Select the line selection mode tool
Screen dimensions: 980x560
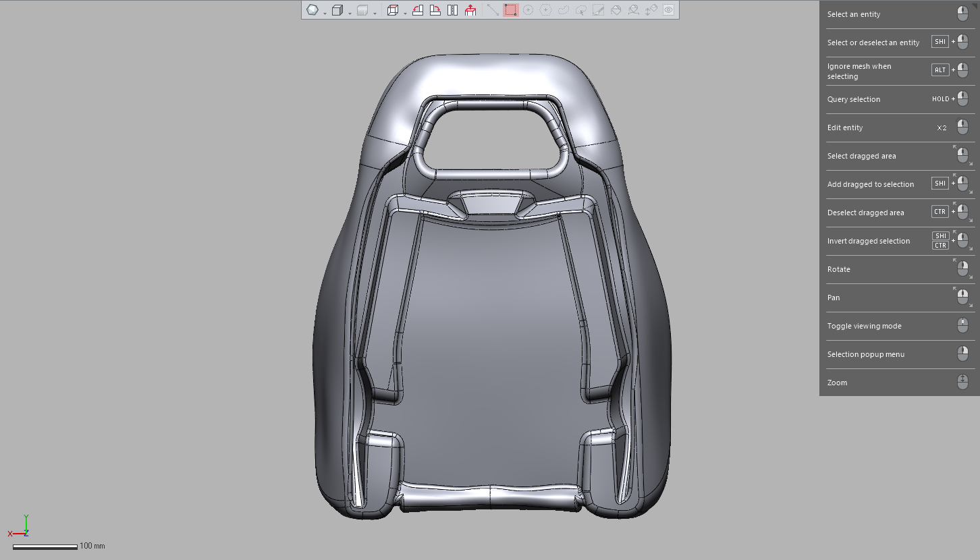(493, 10)
